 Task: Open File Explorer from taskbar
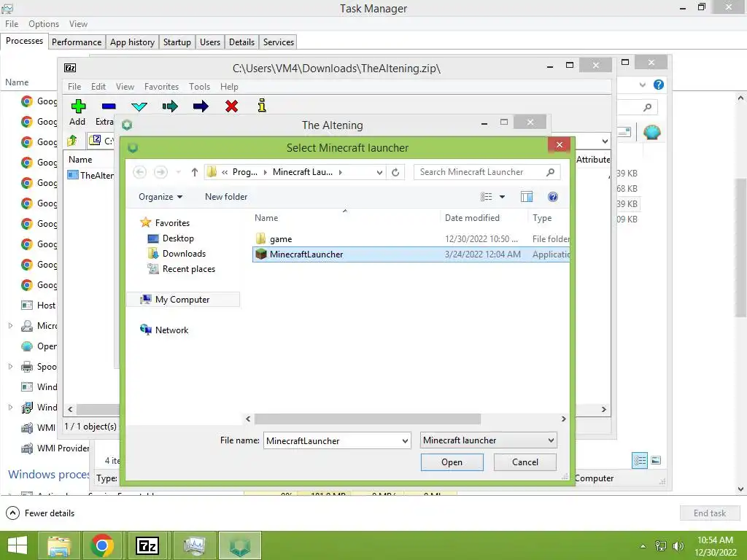(x=59, y=545)
